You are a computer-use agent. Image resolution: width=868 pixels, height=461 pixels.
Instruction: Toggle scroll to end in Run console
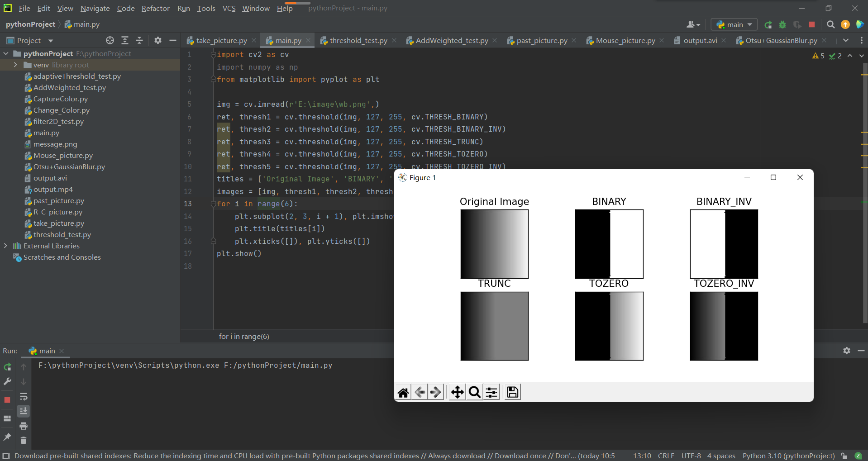(24, 411)
